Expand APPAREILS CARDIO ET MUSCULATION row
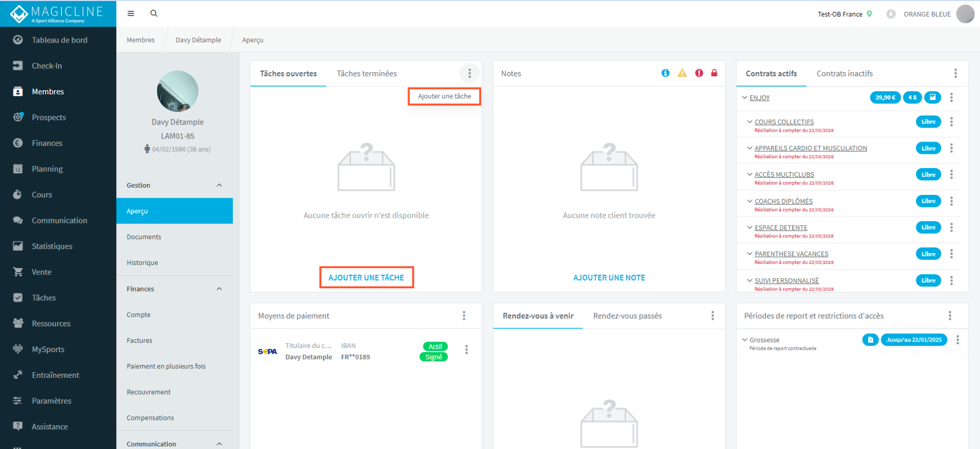The image size is (980, 449). 750,148
